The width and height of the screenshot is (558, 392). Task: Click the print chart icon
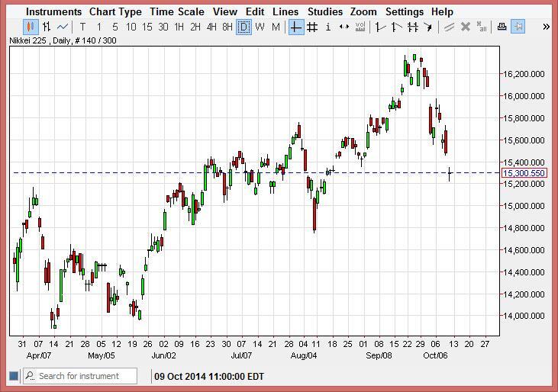click(x=502, y=27)
